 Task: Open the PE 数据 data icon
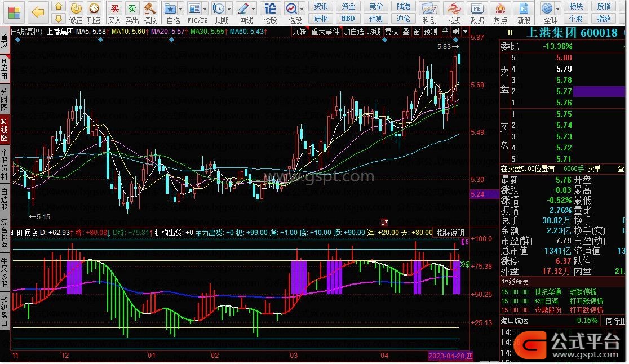tap(477, 12)
